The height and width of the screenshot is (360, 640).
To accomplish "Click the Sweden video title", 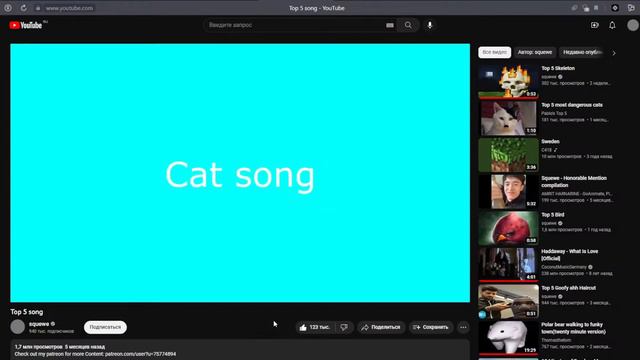I will pos(550,142).
